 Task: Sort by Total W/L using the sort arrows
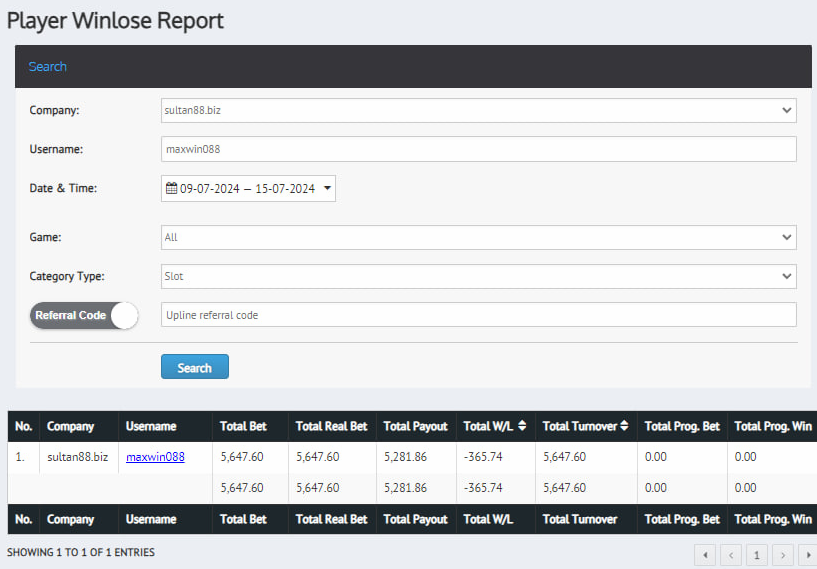pyautogui.click(x=522, y=426)
